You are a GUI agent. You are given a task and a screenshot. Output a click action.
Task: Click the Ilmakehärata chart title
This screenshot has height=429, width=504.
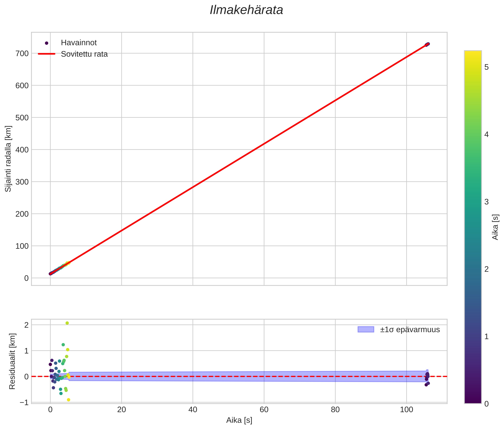tap(246, 10)
